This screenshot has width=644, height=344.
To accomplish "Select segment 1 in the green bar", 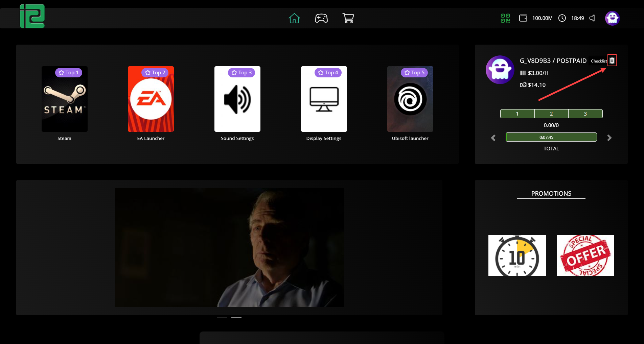I will coord(517,114).
